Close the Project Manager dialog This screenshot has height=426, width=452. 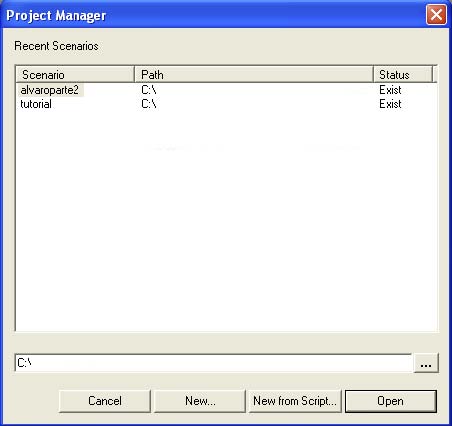436,15
